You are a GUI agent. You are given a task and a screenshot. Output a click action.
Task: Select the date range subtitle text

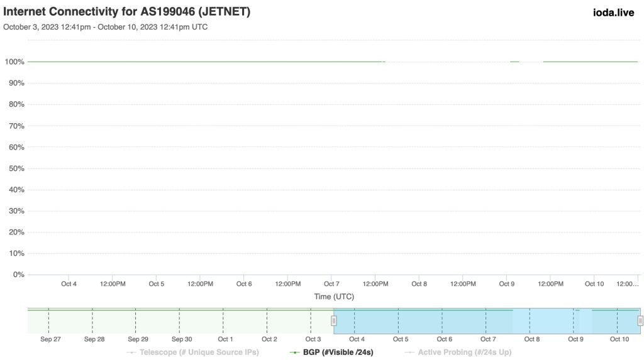tap(106, 27)
